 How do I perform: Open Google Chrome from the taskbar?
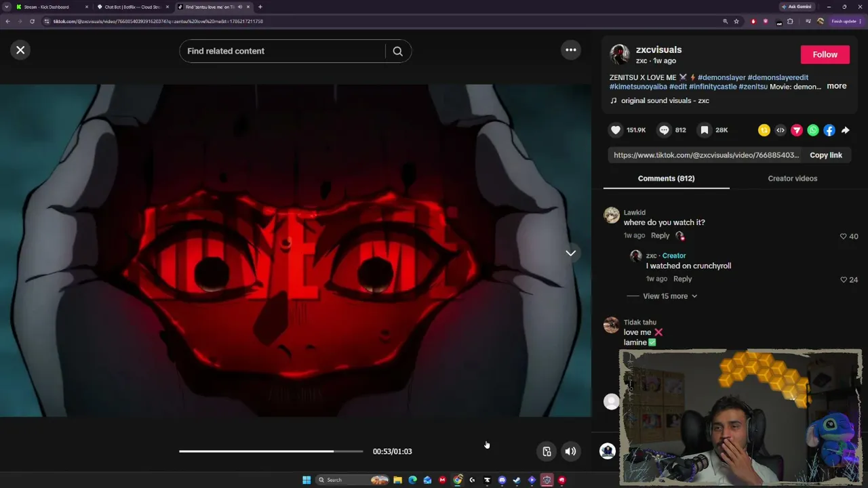click(458, 480)
